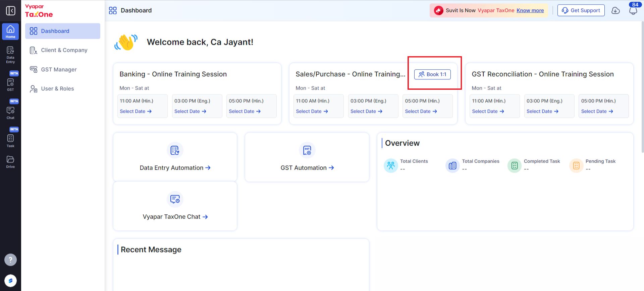The image size is (644, 291).
Task: Click the Pending Task icon in Overview
Action: [576, 165]
